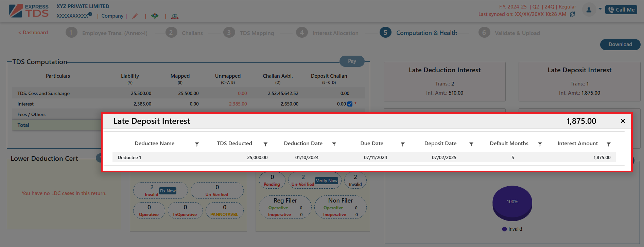Click deduction date 01/10/2024
The width and height of the screenshot is (644, 247).
coord(307,157)
